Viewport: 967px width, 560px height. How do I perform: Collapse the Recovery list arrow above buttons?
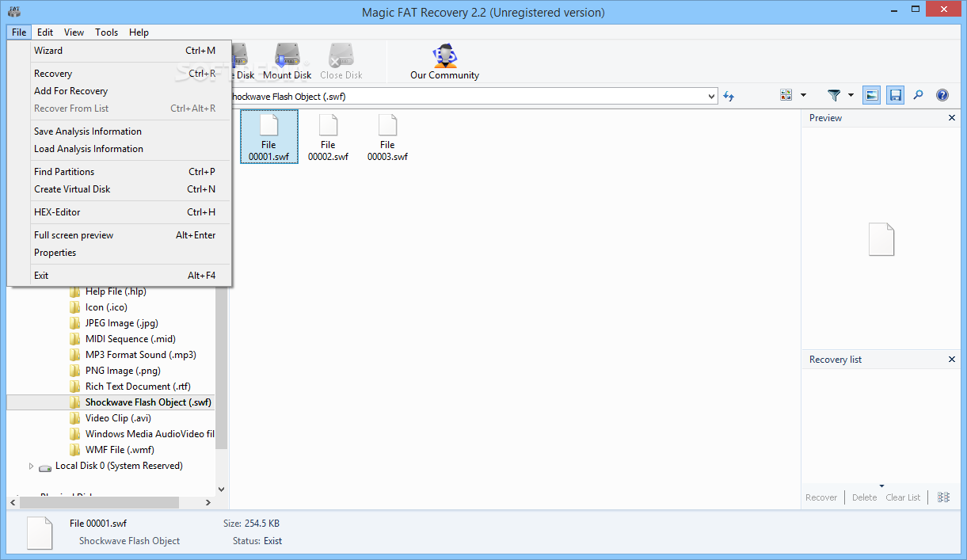[881, 486]
